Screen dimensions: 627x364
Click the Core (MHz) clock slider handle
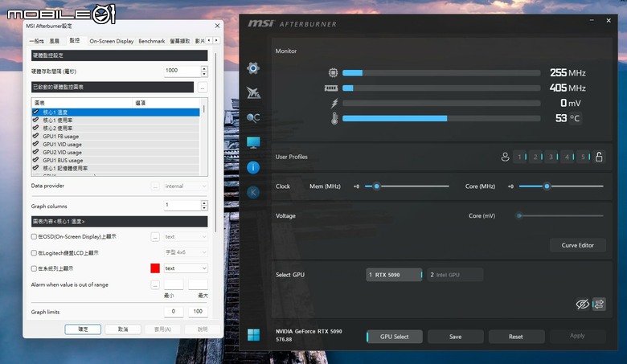[547, 186]
